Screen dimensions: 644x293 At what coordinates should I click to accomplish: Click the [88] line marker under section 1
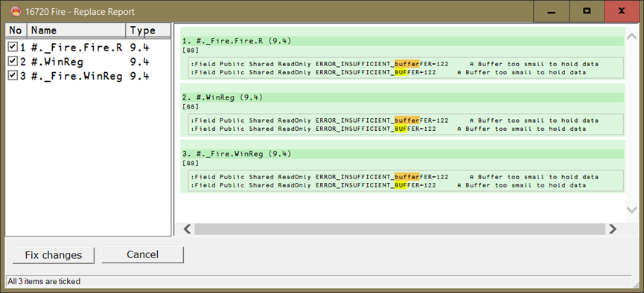[x=190, y=50]
